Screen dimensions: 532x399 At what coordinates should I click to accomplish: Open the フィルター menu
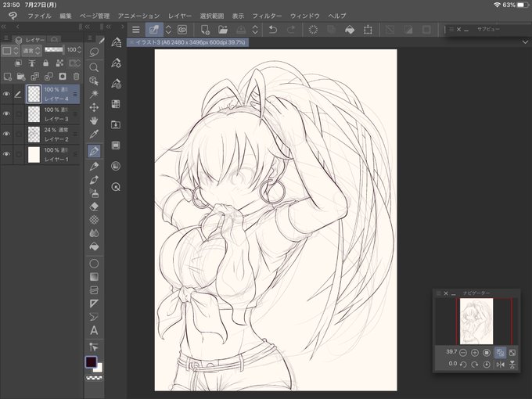(267, 16)
